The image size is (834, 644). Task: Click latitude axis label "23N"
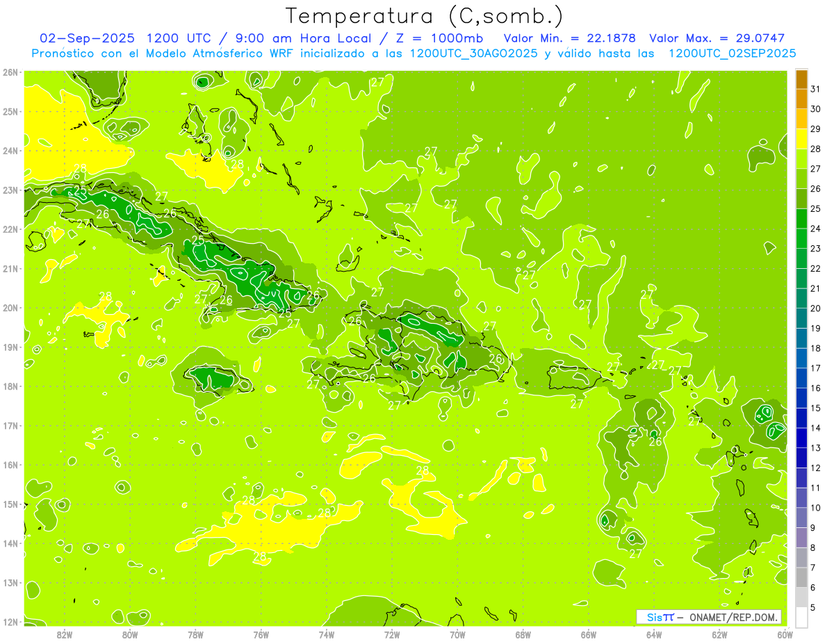coord(10,190)
